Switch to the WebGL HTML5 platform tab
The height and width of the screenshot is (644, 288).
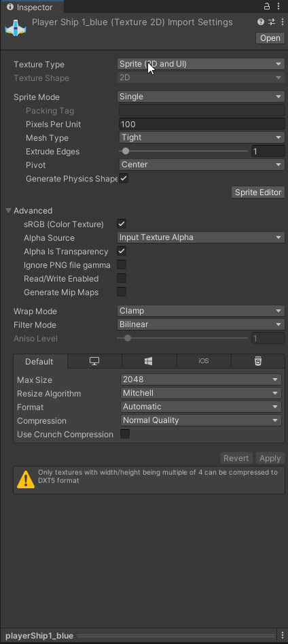pyautogui.click(x=257, y=361)
